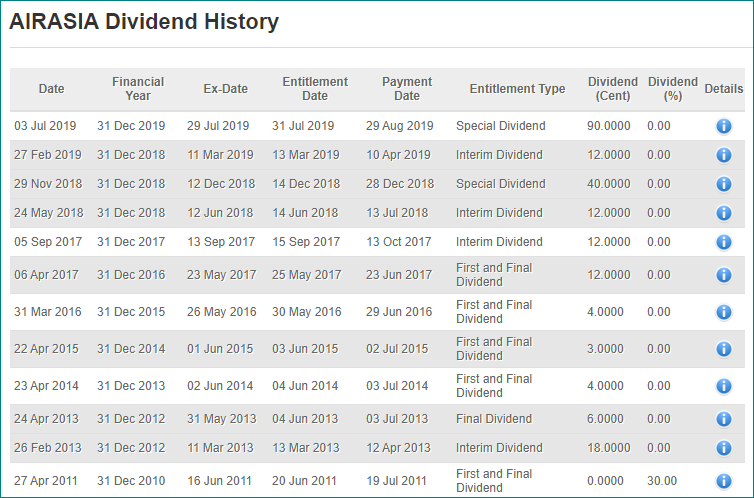
Task: Open details icon for 24 Apr 2013 dividend
Action: tap(724, 419)
